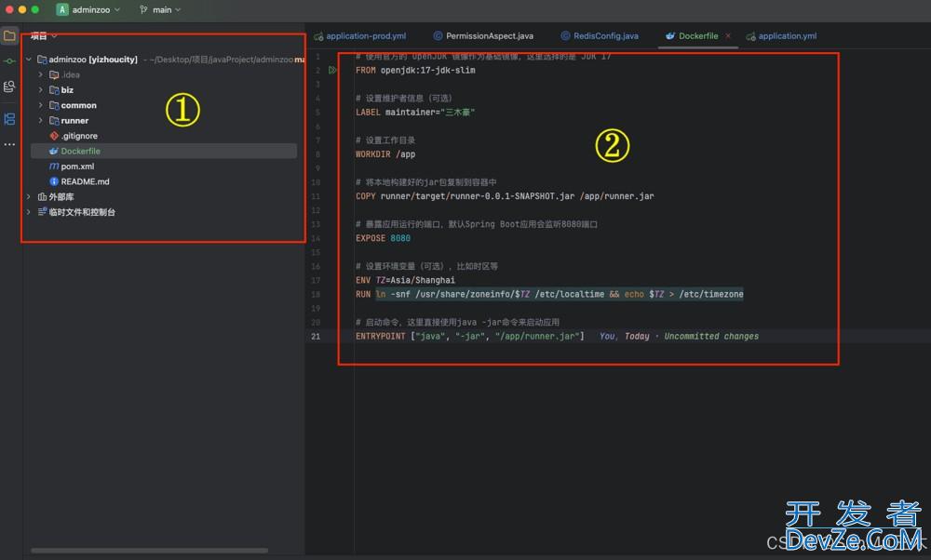The image size is (931, 560).
Task: Switch to the application-prod.yml tab
Action: pos(359,36)
